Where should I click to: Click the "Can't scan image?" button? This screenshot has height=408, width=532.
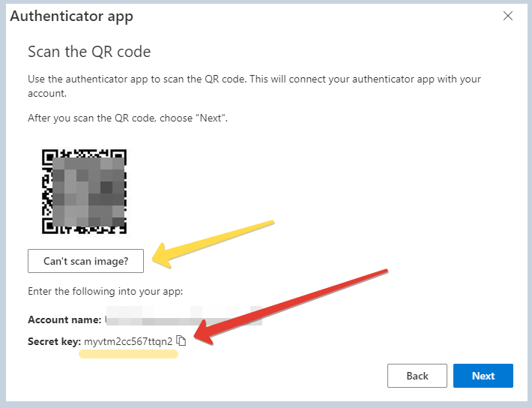(x=85, y=261)
